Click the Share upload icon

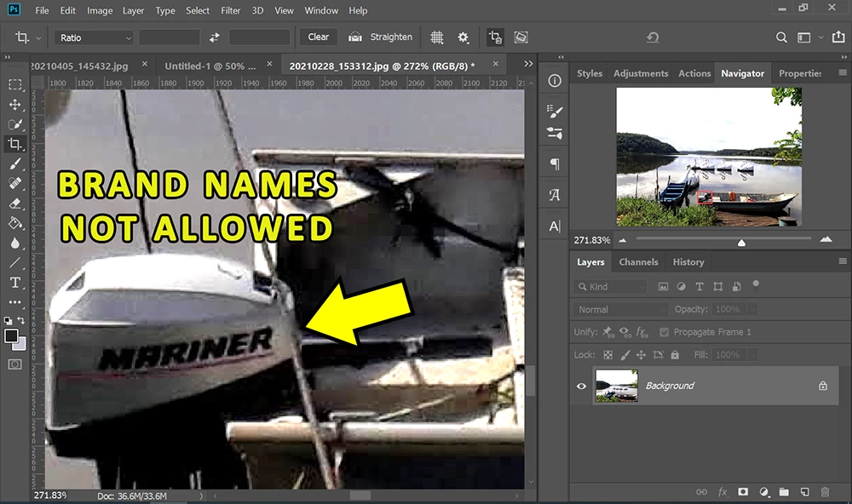point(838,37)
